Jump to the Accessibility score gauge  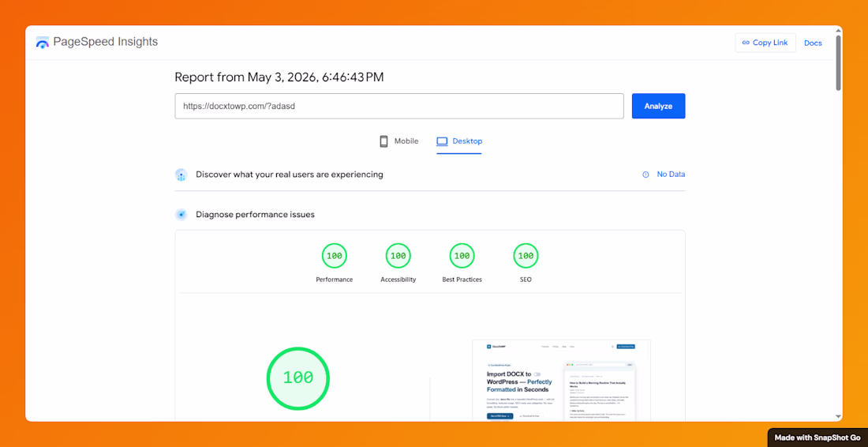398,256
